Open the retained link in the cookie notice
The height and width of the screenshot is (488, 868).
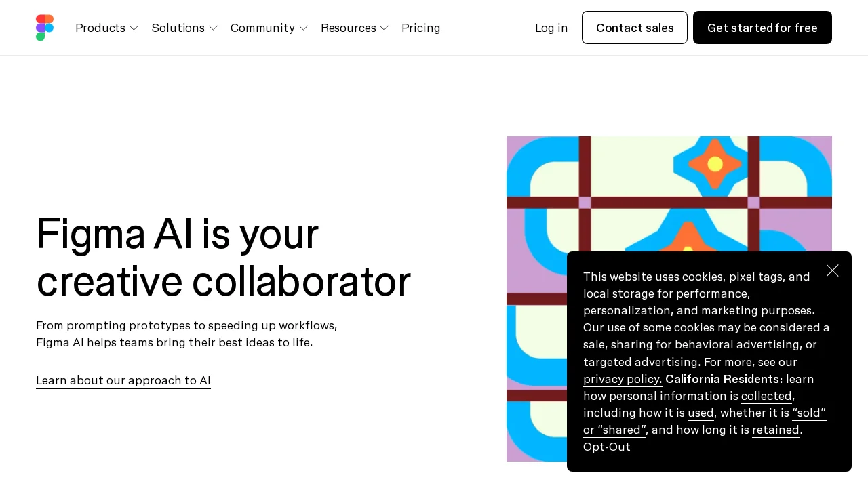775,430
